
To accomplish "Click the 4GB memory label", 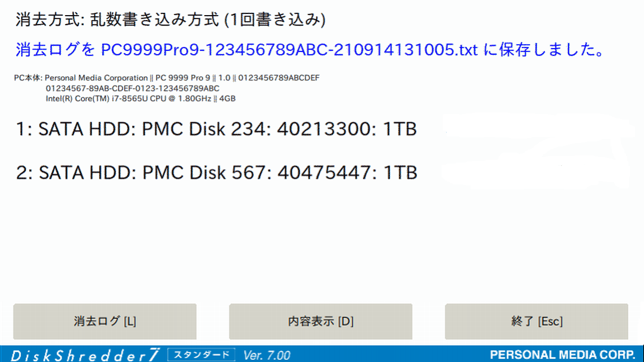I will click(228, 98).
